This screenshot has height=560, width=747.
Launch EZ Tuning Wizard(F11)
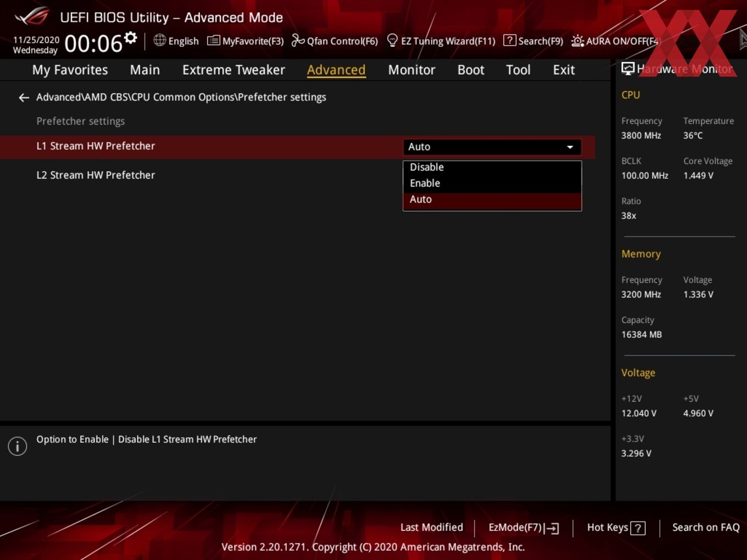(x=441, y=41)
